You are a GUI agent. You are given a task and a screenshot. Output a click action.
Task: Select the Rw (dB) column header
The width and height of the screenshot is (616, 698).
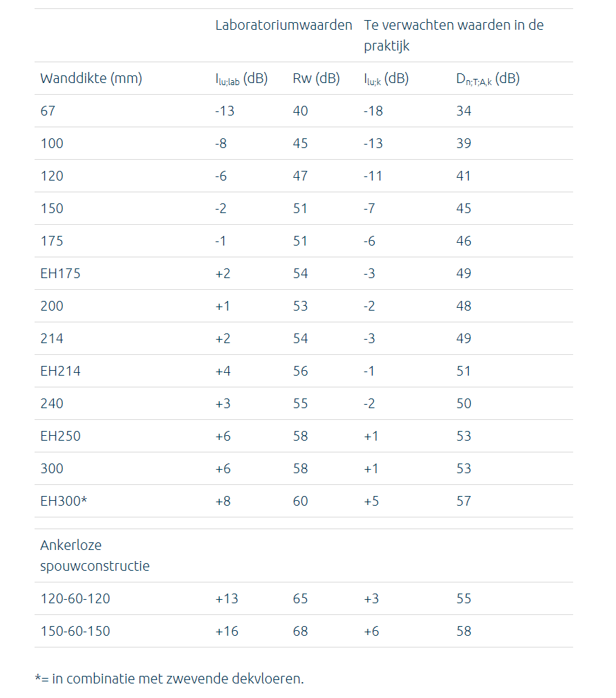click(316, 78)
